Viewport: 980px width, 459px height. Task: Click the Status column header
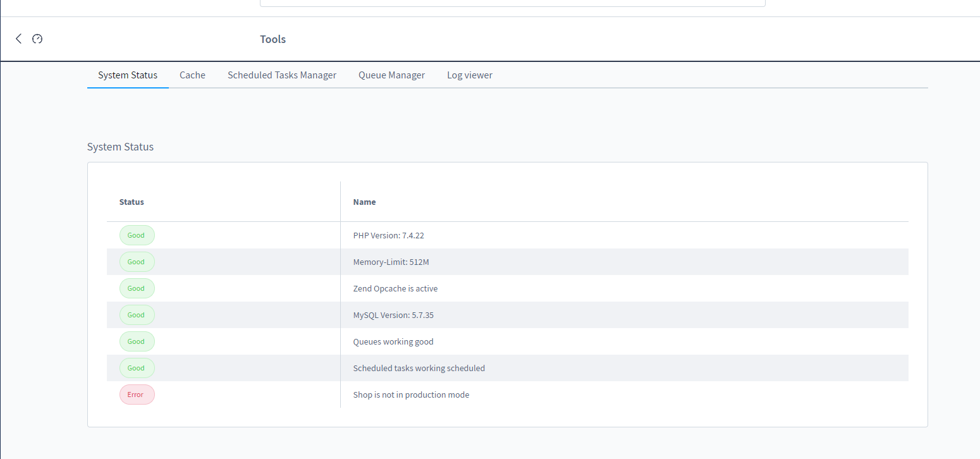coord(132,202)
